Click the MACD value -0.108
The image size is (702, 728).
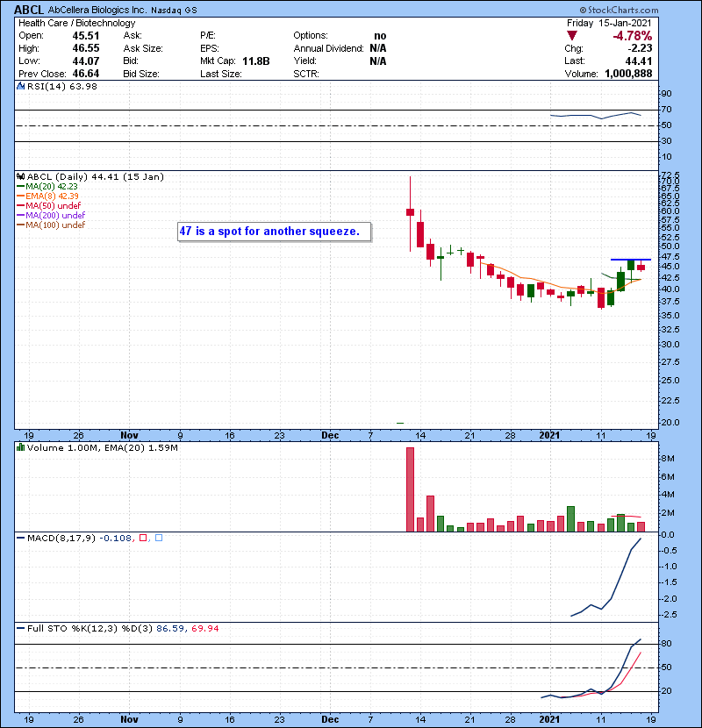[115, 539]
